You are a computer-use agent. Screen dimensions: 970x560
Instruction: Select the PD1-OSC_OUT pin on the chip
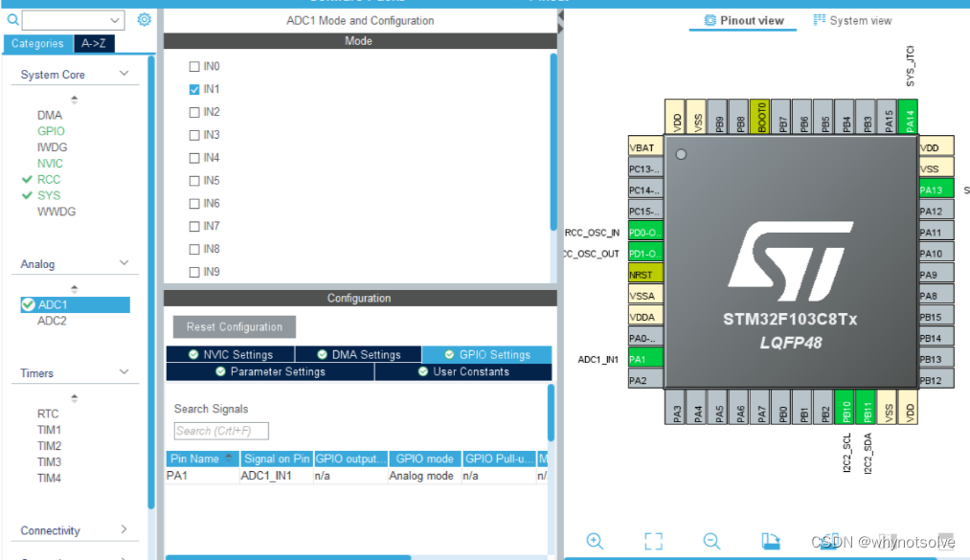coord(645,254)
